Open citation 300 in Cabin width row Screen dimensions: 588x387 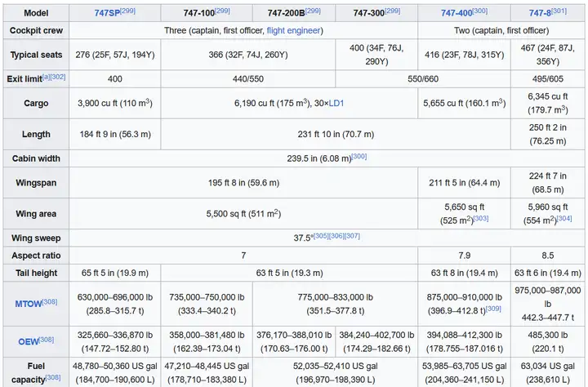tap(359, 157)
